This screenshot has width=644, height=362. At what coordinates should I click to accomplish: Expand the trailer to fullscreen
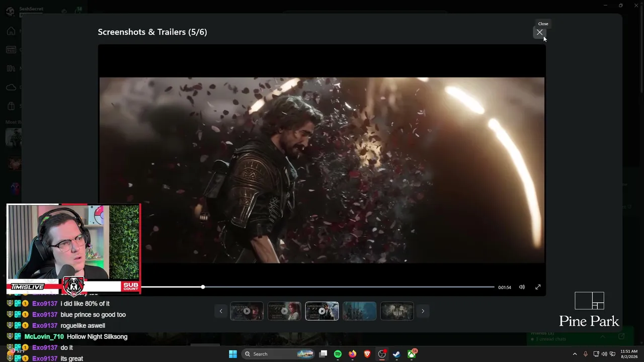pos(538,287)
